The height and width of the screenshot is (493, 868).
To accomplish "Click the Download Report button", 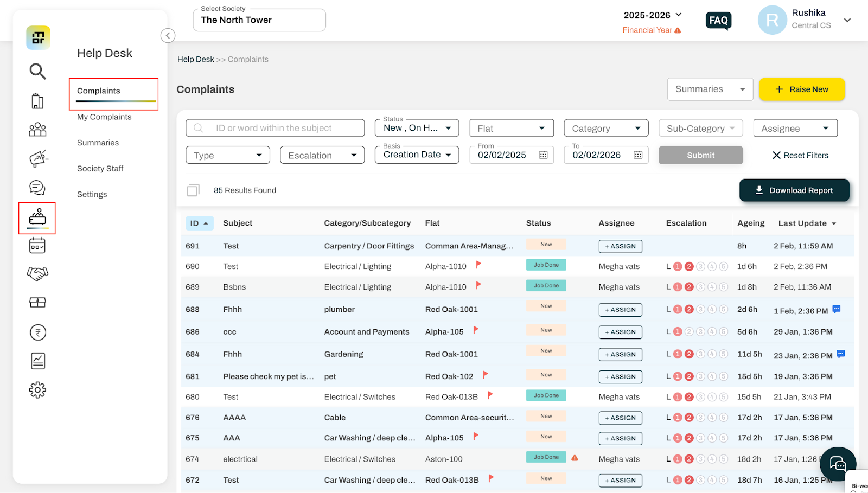I will coord(794,190).
